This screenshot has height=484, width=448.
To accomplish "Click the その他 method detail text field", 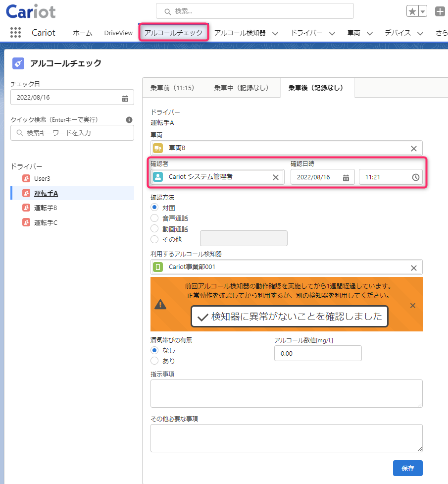I will [x=244, y=238].
